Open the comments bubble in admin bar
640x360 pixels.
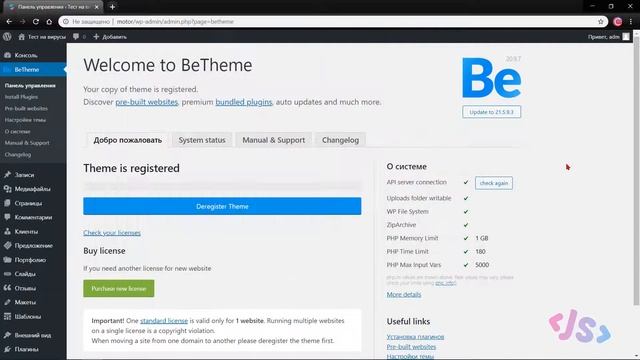76,37
